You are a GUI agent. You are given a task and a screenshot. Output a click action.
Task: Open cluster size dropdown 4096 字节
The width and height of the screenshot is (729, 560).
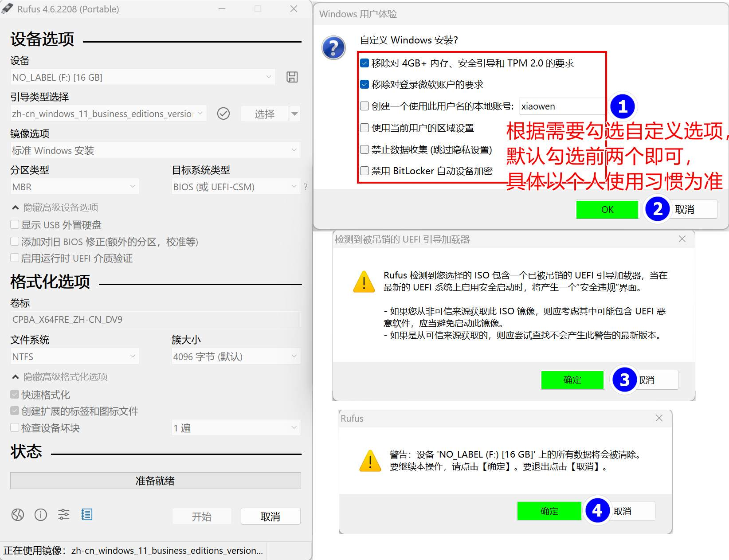coord(236,356)
